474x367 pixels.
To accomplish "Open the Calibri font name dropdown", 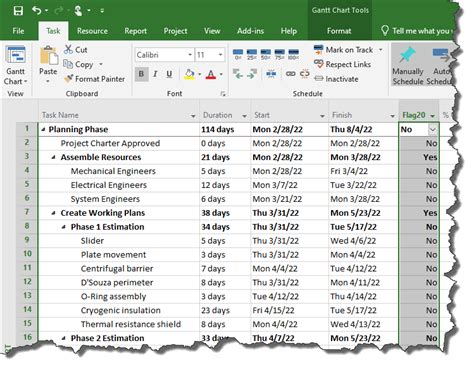I will click(190, 55).
